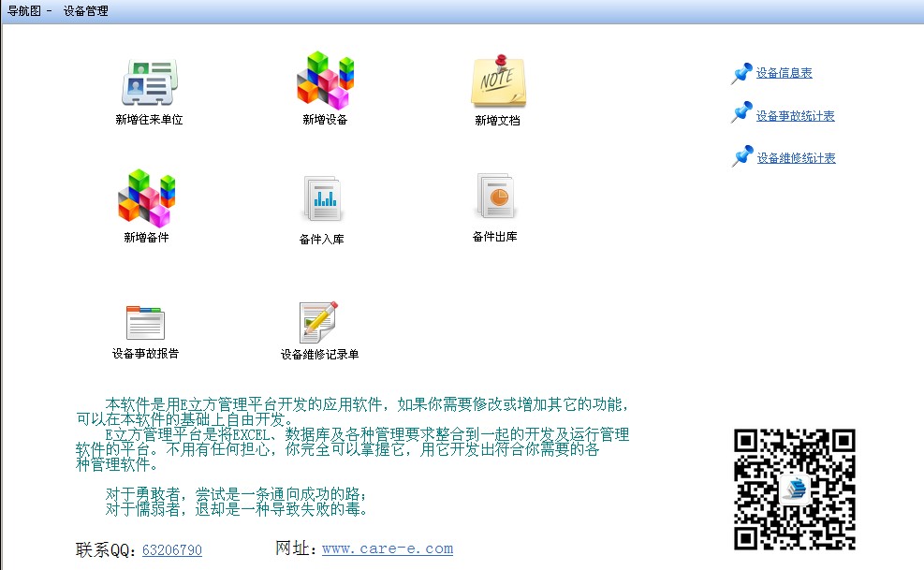This screenshot has width=924, height=570.
Task: Click the contact QQ number 63206790 link
Action: pos(171,550)
